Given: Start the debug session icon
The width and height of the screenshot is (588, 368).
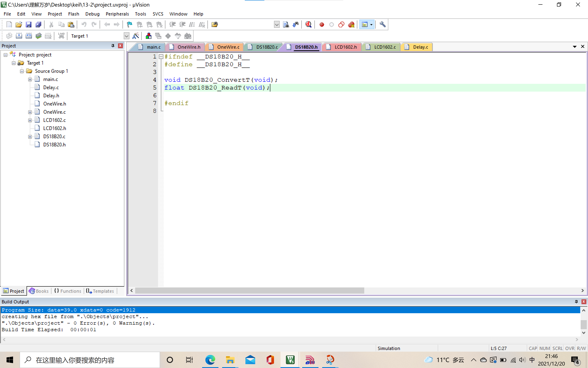Looking at the screenshot, I should click(308, 24).
